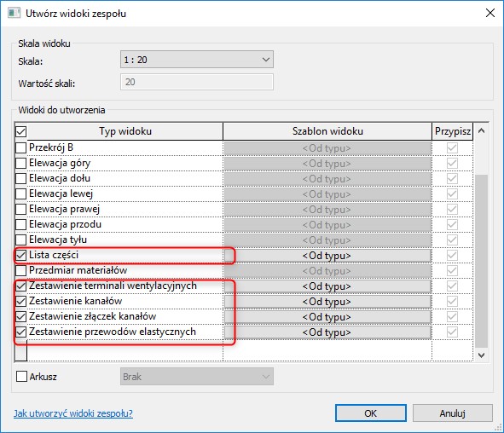Uncheck the Lista części checkbox

[x=20, y=256]
